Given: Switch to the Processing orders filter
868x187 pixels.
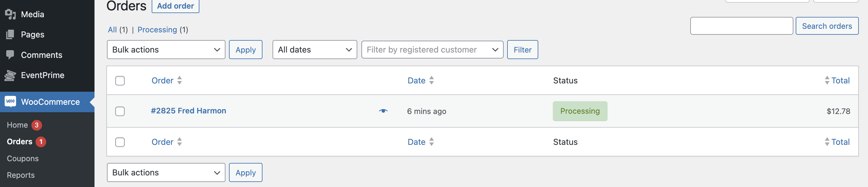Looking at the screenshot, I should pyautogui.click(x=157, y=30).
